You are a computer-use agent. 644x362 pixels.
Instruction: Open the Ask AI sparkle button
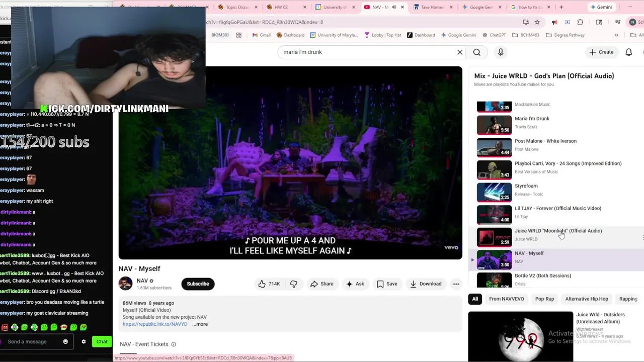(x=355, y=284)
